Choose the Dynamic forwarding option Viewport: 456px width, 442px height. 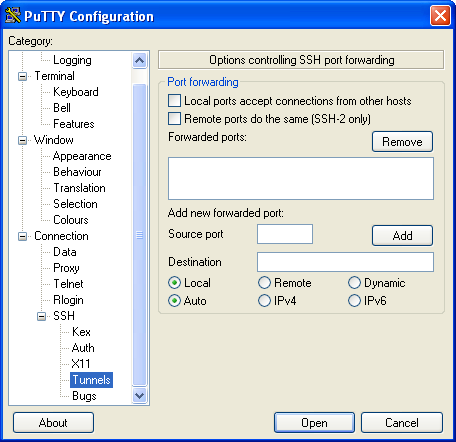tap(354, 283)
